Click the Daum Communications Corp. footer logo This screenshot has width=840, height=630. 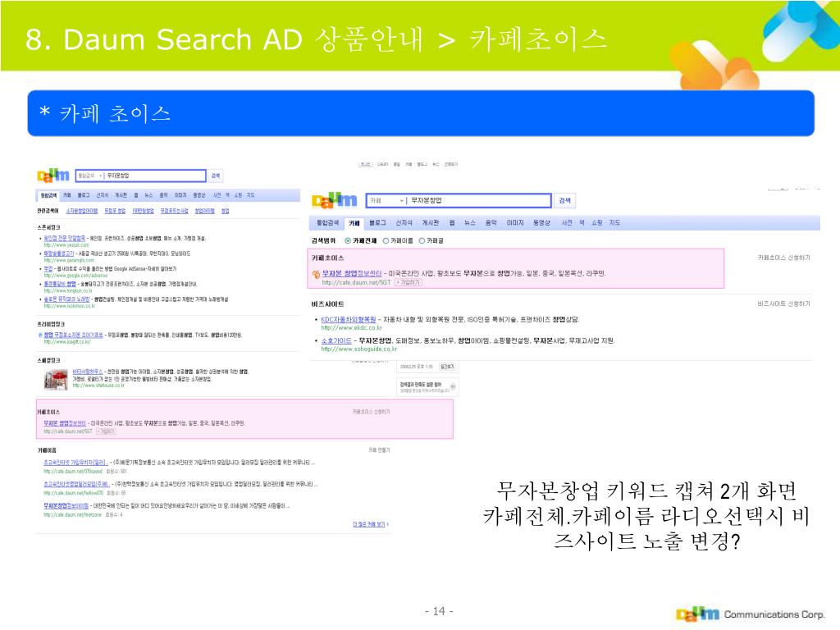[751, 614]
